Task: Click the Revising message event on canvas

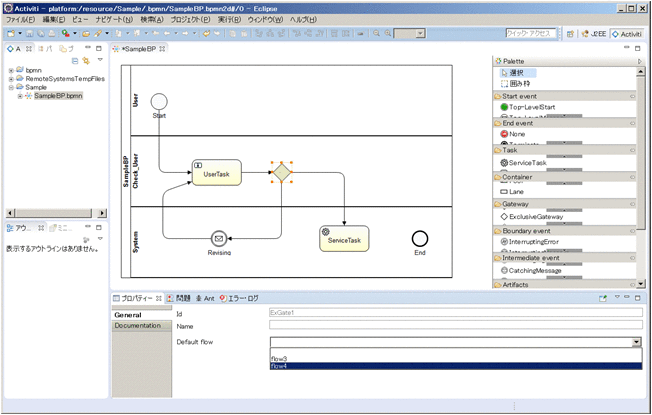Action: tap(219, 238)
